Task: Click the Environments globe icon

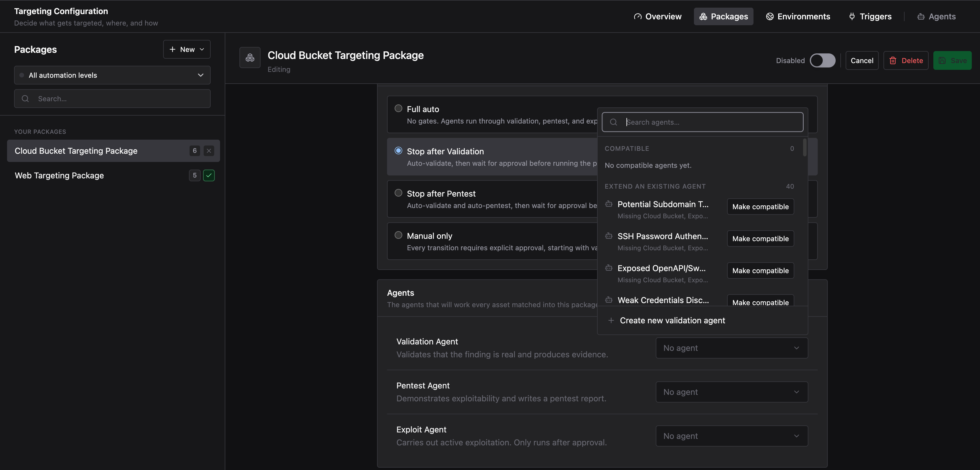Action: 770,16
